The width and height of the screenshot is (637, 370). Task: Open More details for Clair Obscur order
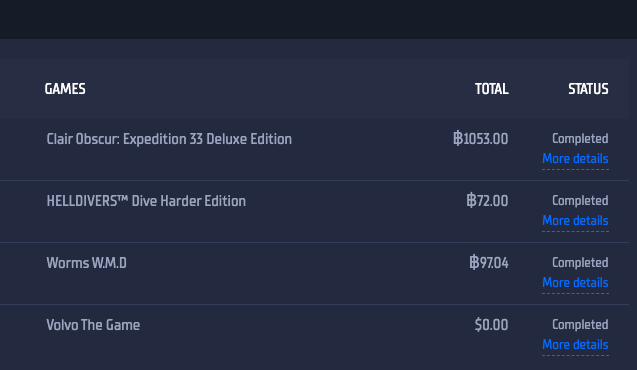[575, 158]
